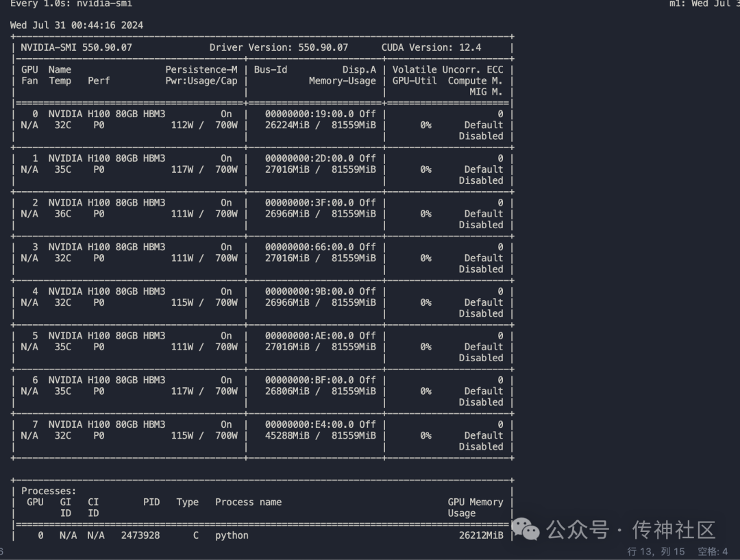The width and height of the screenshot is (740, 560).
Task: Click power usage '115W' in the GPU 4 row
Action: point(182,303)
